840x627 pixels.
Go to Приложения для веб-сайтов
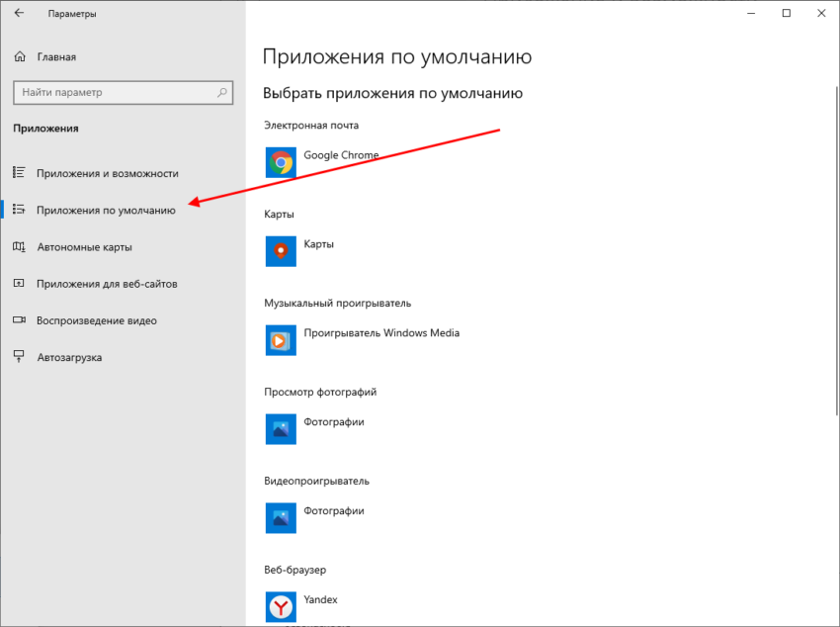[107, 284]
